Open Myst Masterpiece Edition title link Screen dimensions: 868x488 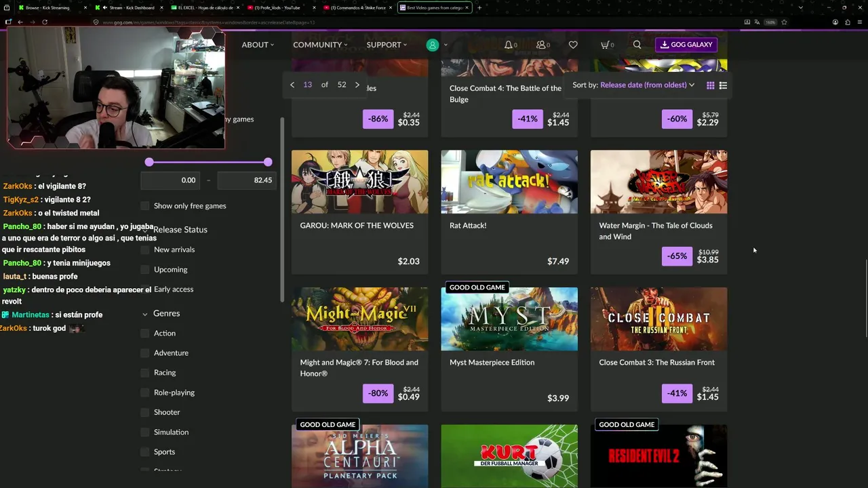coord(492,363)
